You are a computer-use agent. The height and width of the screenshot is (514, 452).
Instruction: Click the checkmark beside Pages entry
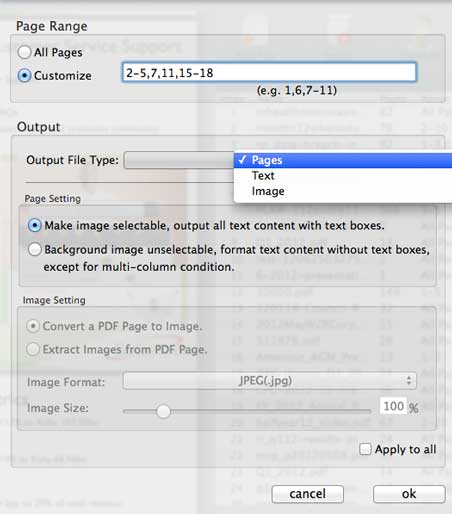click(x=242, y=160)
